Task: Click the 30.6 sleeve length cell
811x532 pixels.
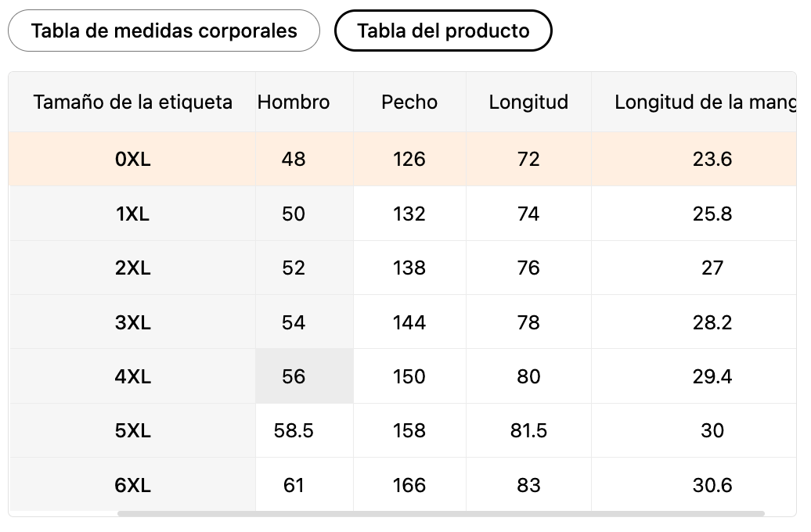Action: click(x=712, y=486)
